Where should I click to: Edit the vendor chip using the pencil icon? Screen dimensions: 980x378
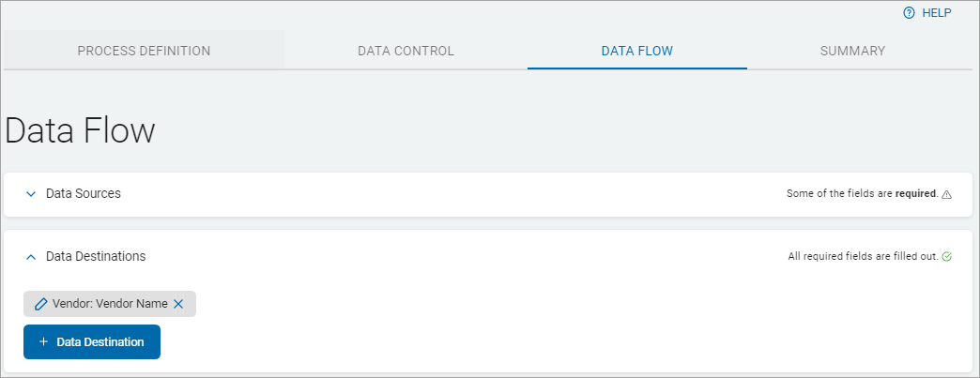coord(40,304)
